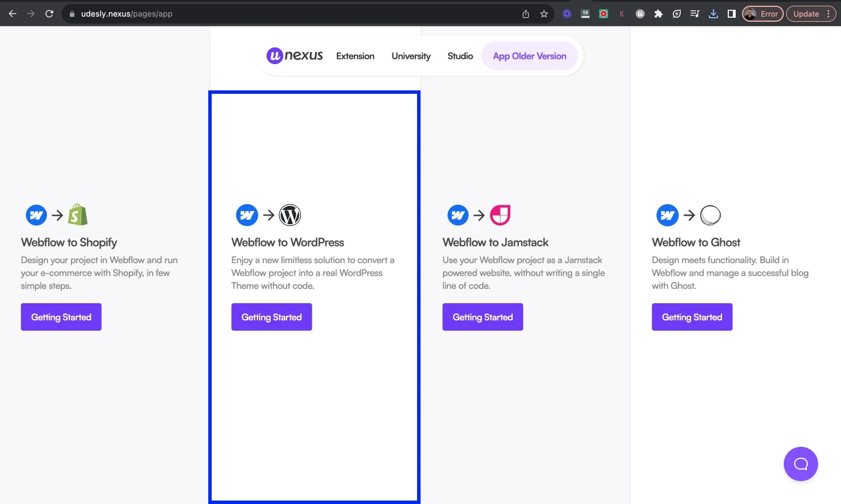Screen dimensions: 841x504
Task: Open the extension icon with badge 10
Action: (585, 14)
